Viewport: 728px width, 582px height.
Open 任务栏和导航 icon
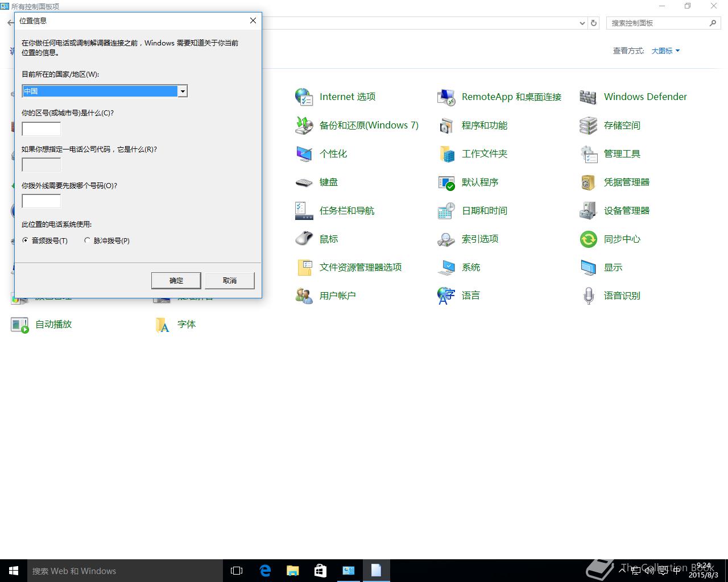[304, 210]
